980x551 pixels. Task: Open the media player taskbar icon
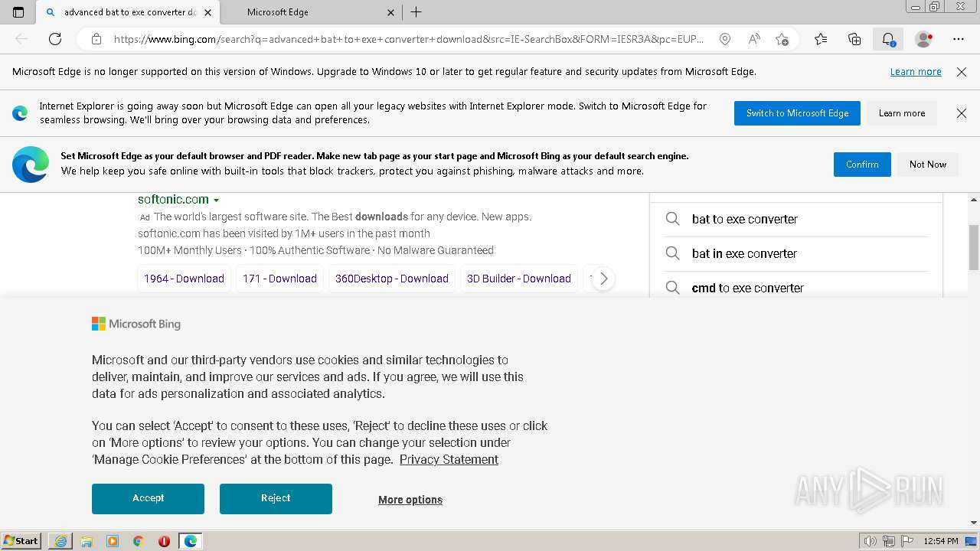(113, 541)
